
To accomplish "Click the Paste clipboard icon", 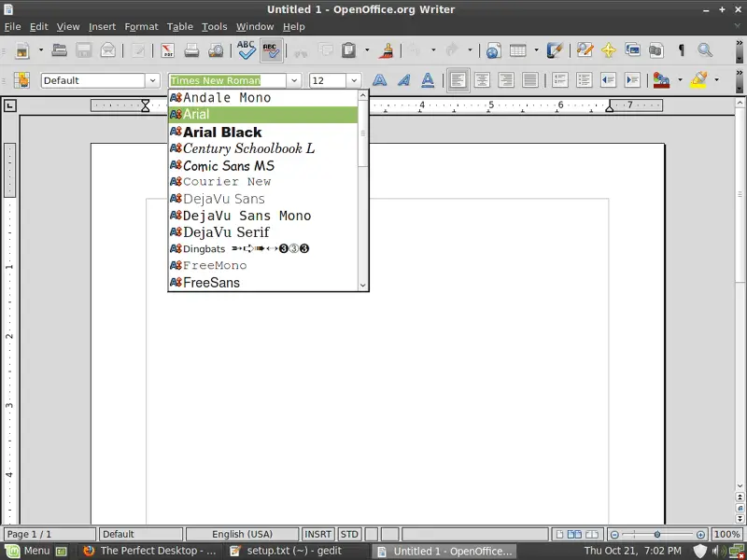I will [348, 50].
